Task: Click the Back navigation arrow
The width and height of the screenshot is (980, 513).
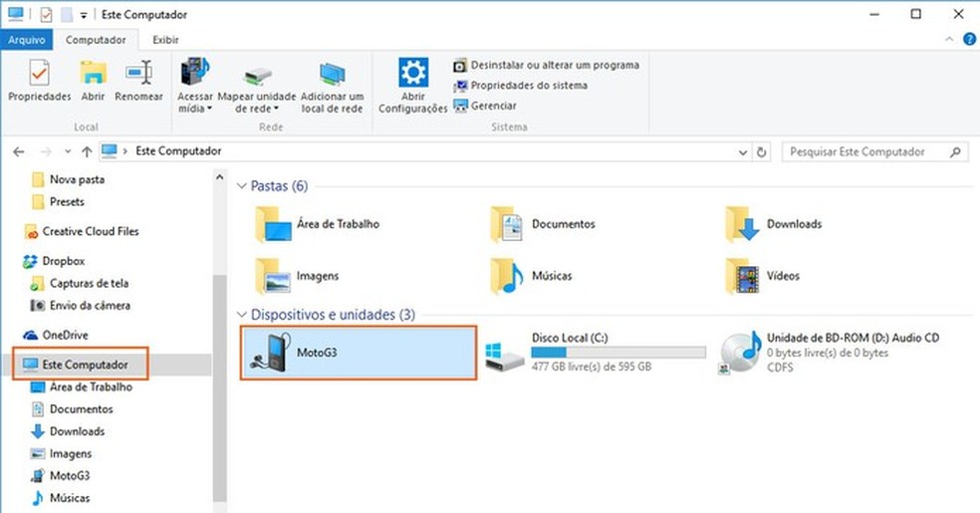Action: click(19, 151)
